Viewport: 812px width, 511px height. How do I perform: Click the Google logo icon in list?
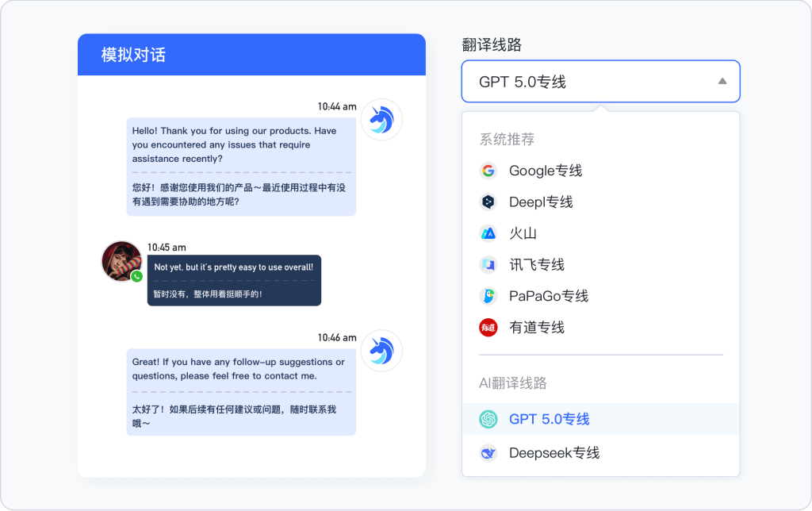488,171
